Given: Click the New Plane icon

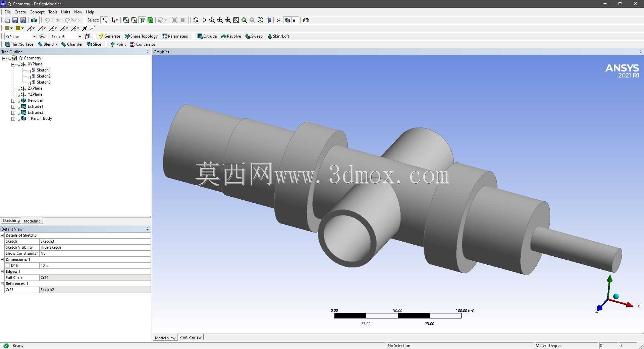Looking at the screenshot, I should pos(42,36).
